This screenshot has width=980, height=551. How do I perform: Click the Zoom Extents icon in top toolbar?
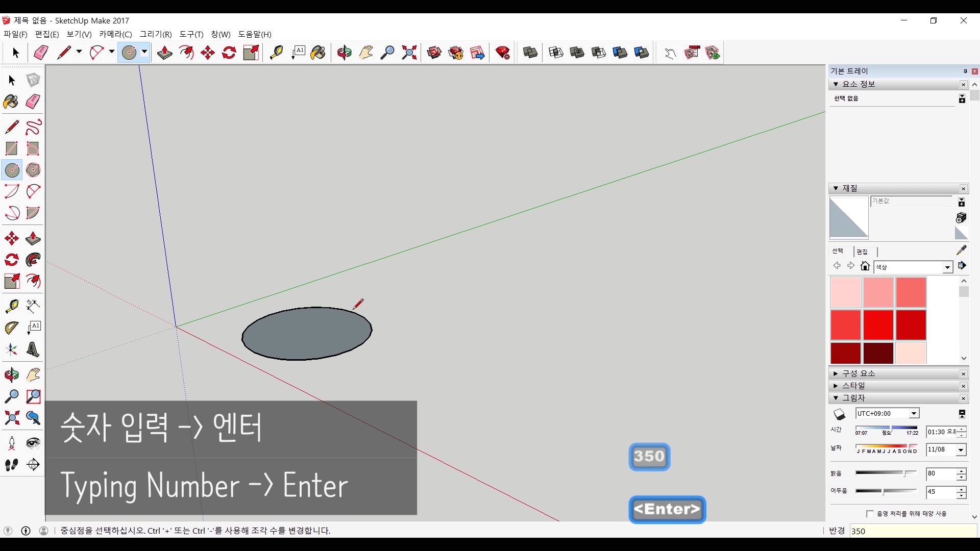click(409, 53)
